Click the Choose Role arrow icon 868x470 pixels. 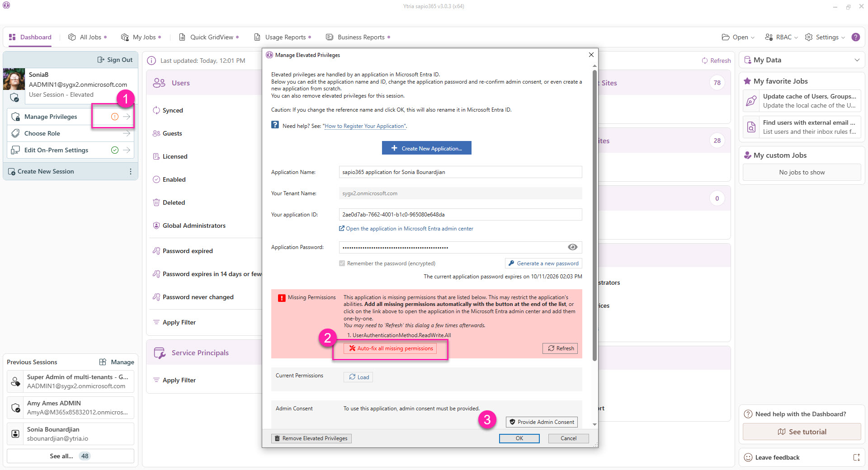[127, 133]
